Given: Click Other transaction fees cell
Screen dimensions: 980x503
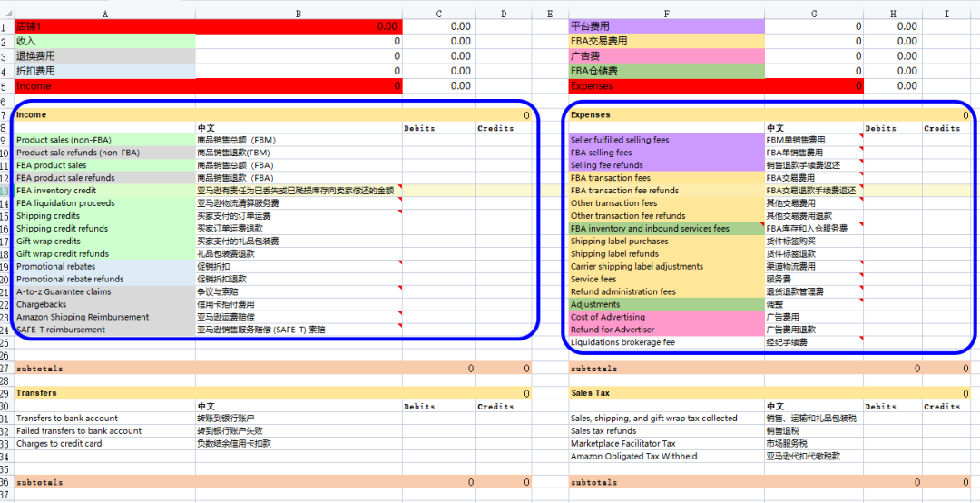Looking at the screenshot, I should click(666, 203).
